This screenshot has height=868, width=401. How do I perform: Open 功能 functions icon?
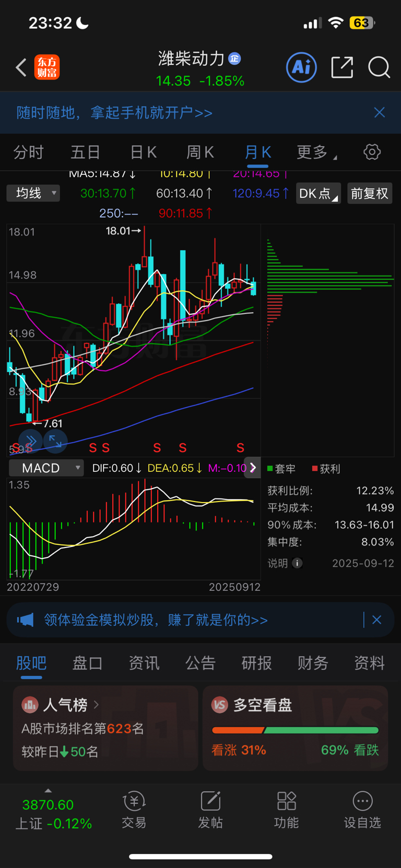pos(286,801)
